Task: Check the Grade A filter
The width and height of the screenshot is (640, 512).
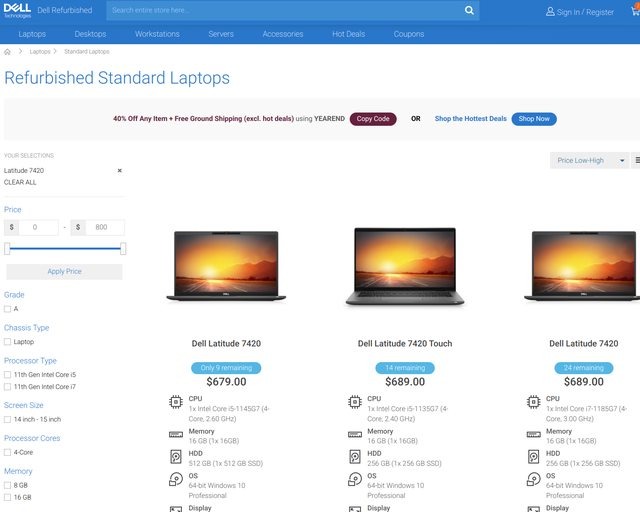Action: 7,309
